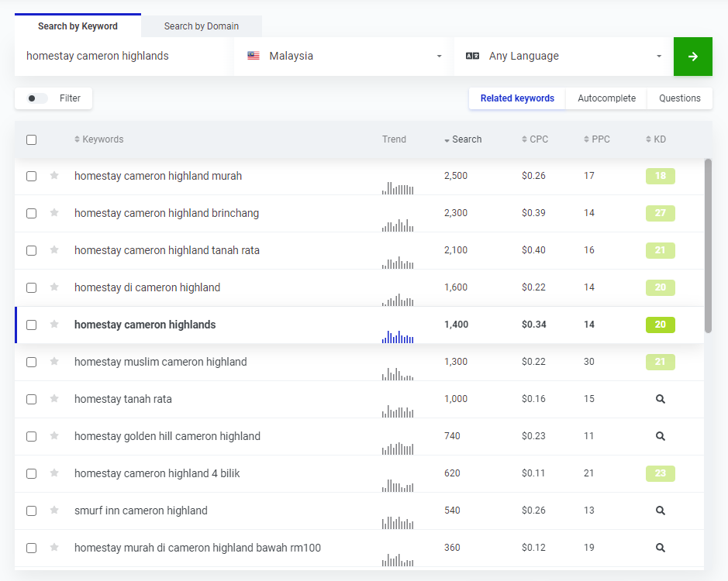Click KD magnifier for golden hill keyword
This screenshot has width=728, height=581.
[660, 436]
